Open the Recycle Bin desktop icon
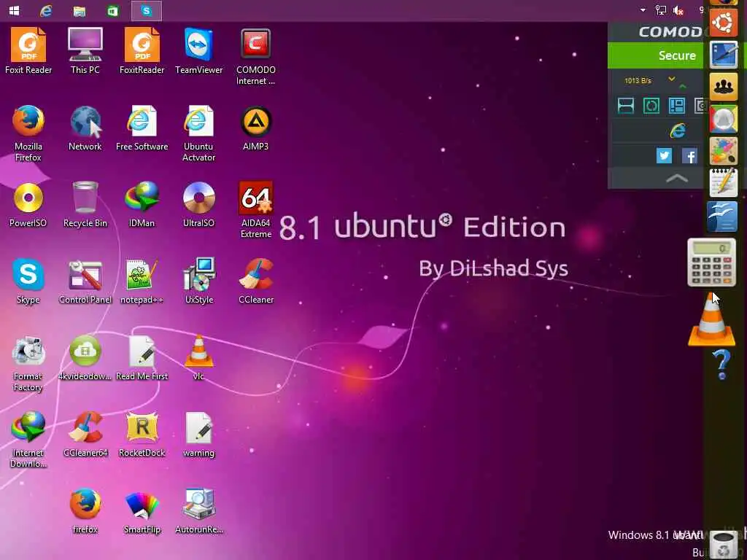The width and height of the screenshot is (747, 560). (85, 205)
